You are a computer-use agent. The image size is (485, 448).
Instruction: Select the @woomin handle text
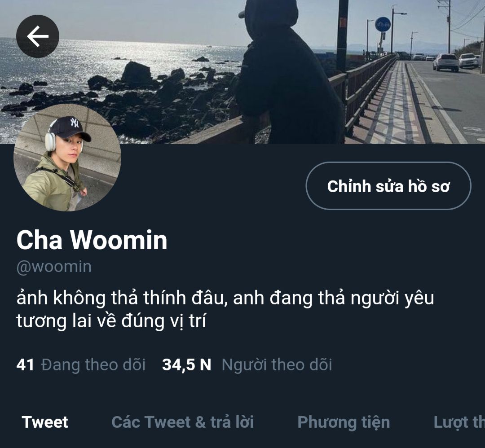pos(54,267)
